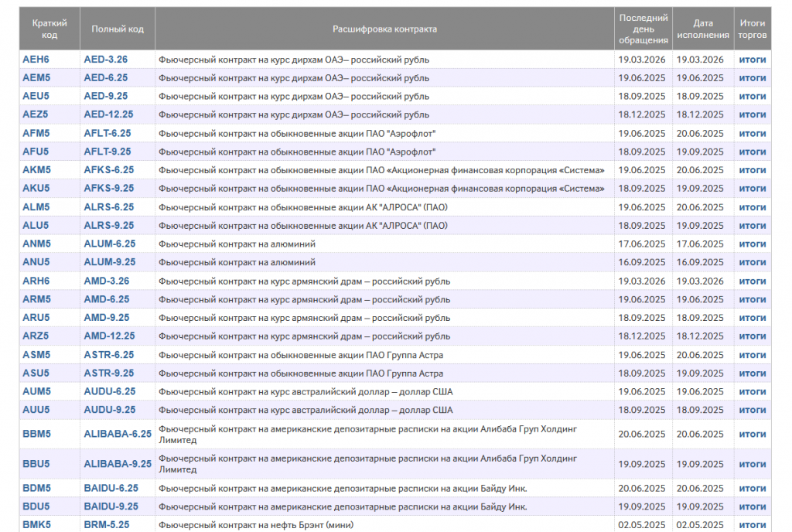Select the AFM5 short code link

click(x=36, y=133)
